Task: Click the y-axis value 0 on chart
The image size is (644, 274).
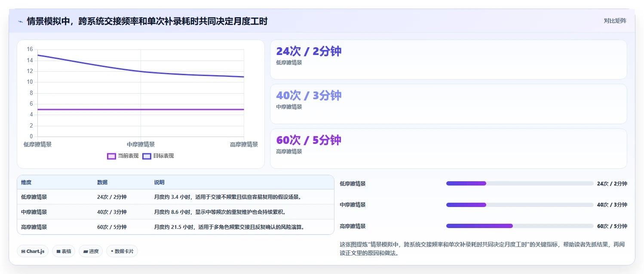Action: pyautogui.click(x=31, y=137)
